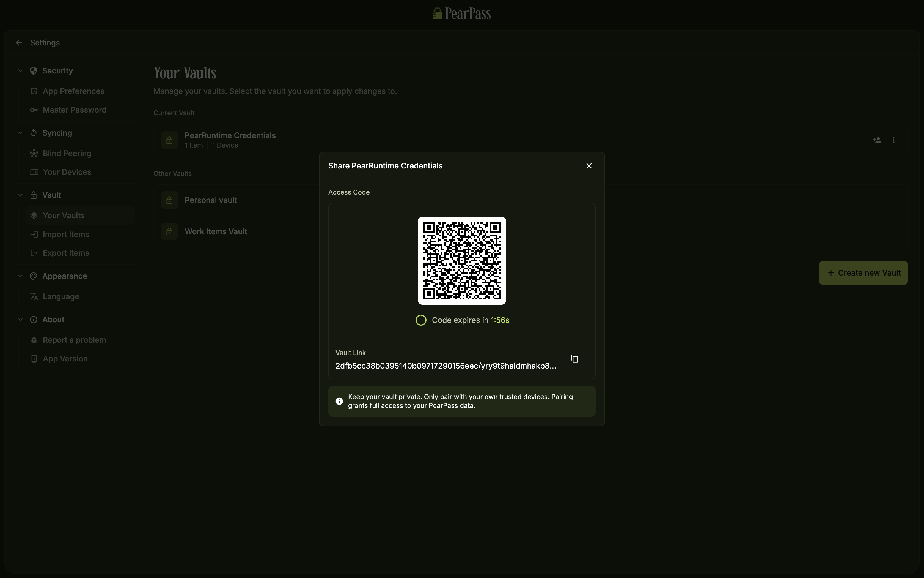Image resolution: width=924 pixels, height=578 pixels.
Task: Click the '1 Item' label
Action: (x=194, y=145)
